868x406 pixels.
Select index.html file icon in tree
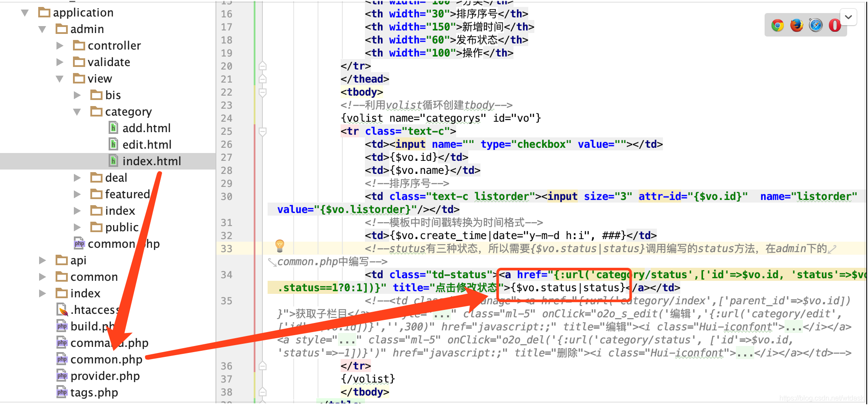[x=113, y=161]
